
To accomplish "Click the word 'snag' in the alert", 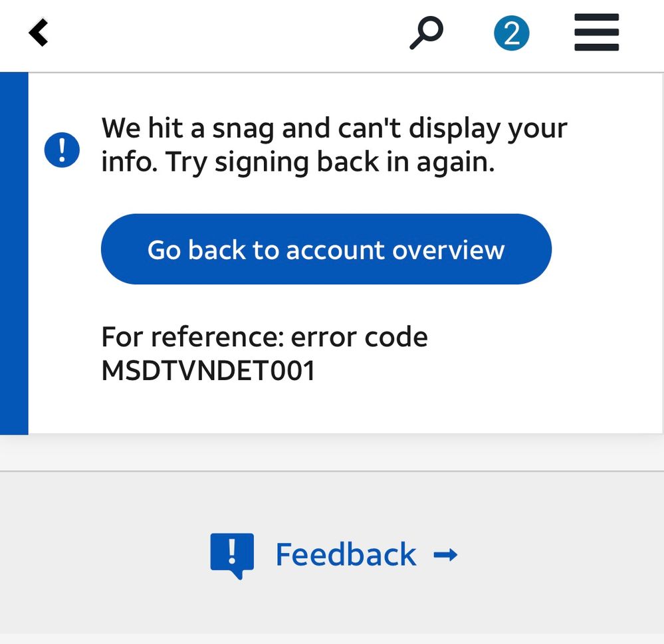I will click(243, 128).
